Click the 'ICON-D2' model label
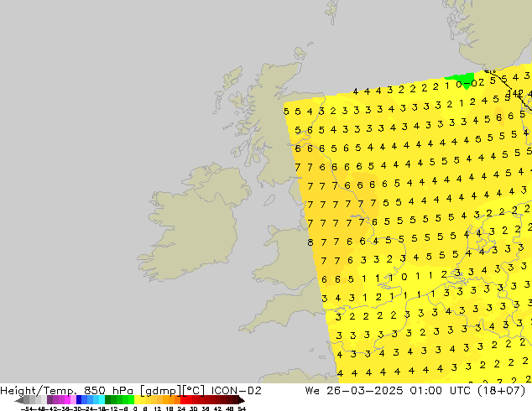 [x=236, y=390]
